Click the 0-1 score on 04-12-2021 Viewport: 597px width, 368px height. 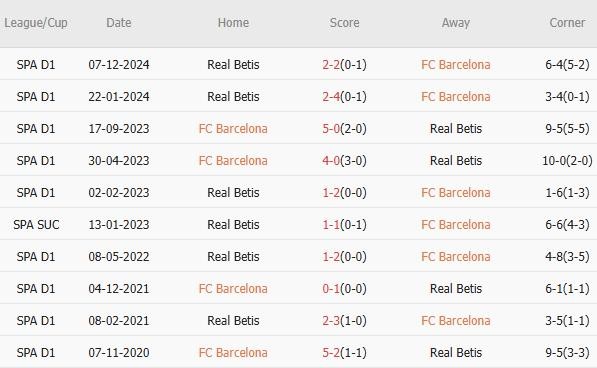pos(331,288)
